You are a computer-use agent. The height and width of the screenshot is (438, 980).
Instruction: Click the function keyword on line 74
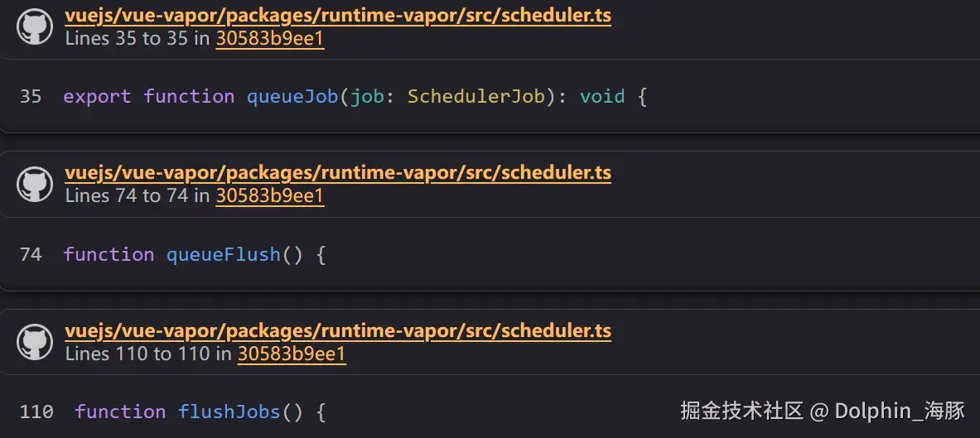[x=109, y=254]
